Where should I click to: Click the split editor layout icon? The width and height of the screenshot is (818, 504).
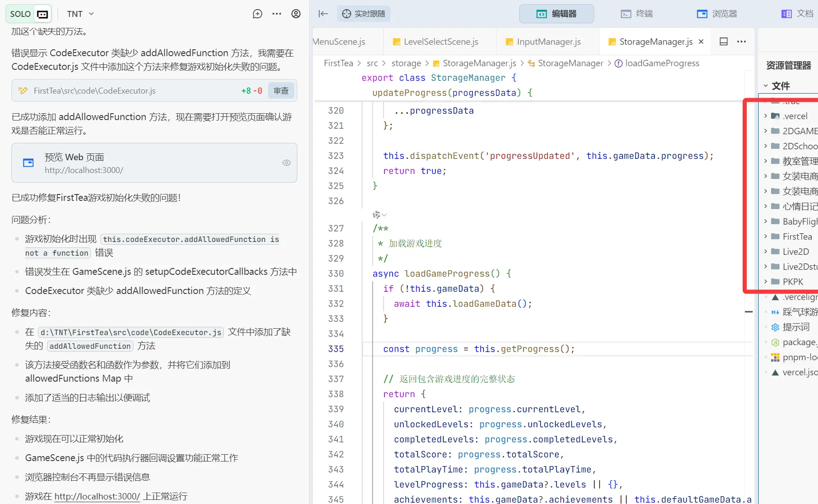[723, 42]
